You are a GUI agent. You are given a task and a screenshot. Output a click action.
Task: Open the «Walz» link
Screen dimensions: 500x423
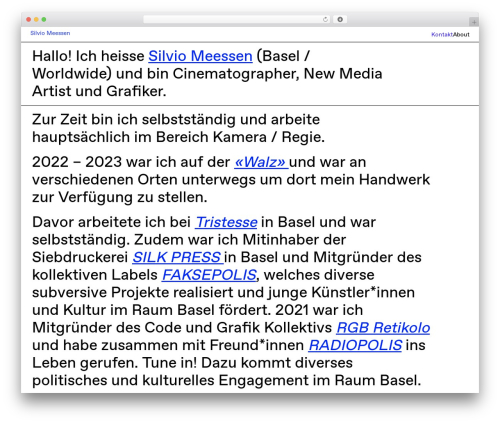261,162
